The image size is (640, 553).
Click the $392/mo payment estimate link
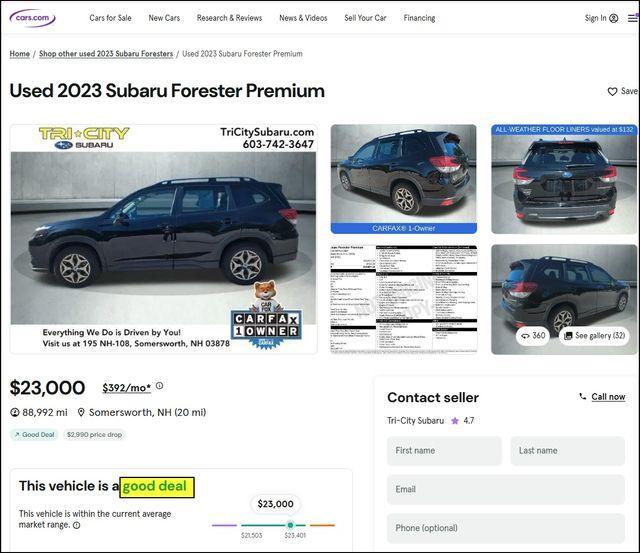127,388
